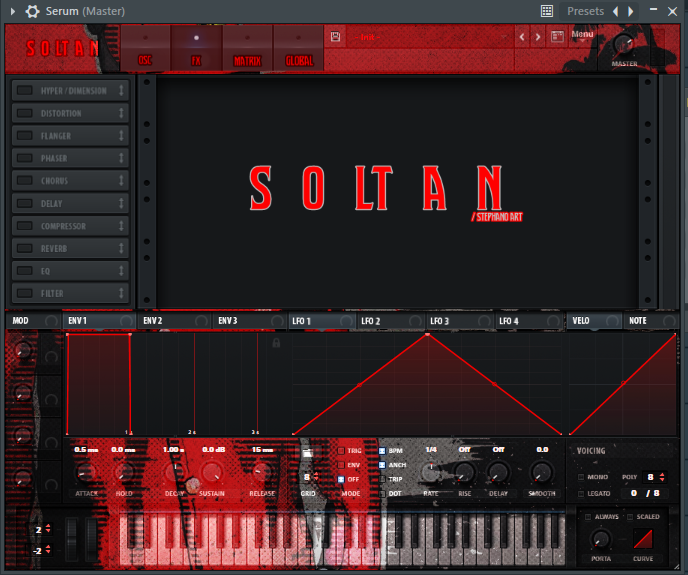Enable LFO DOT dotted checkbox
This screenshot has height=575, width=688.
(x=382, y=493)
